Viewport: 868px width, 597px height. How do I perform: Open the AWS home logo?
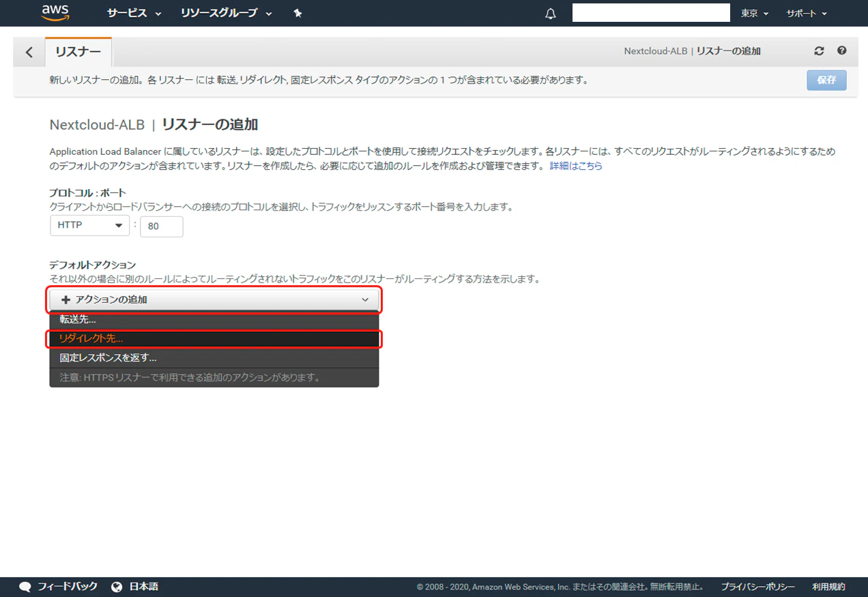pos(55,12)
